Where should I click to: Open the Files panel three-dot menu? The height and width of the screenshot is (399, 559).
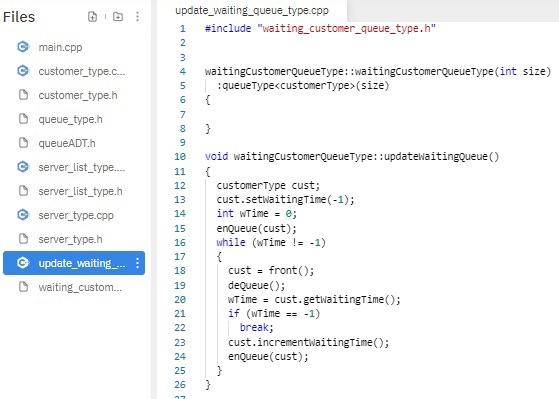(x=137, y=16)
